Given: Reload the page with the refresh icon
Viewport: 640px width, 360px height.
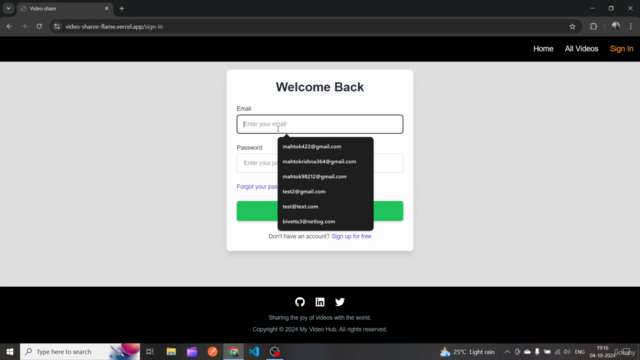Looking at the screenshot, I should [39, 27].
